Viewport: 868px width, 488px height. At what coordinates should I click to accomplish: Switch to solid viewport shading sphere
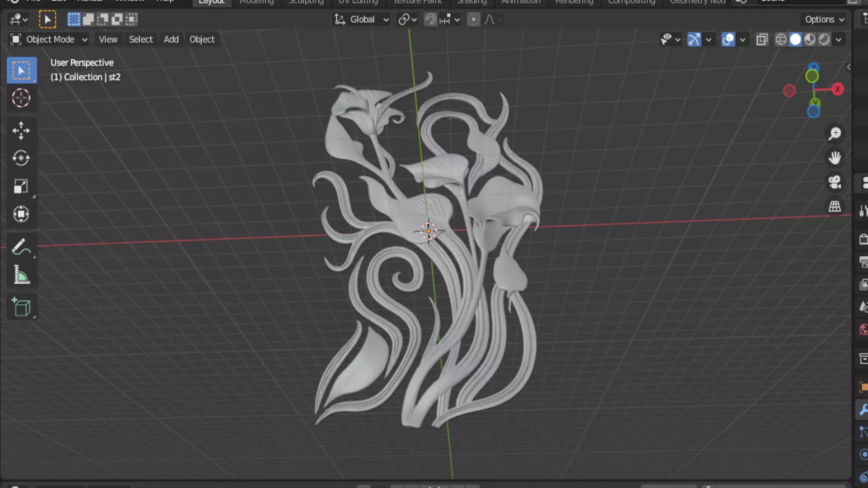[795, 40]
